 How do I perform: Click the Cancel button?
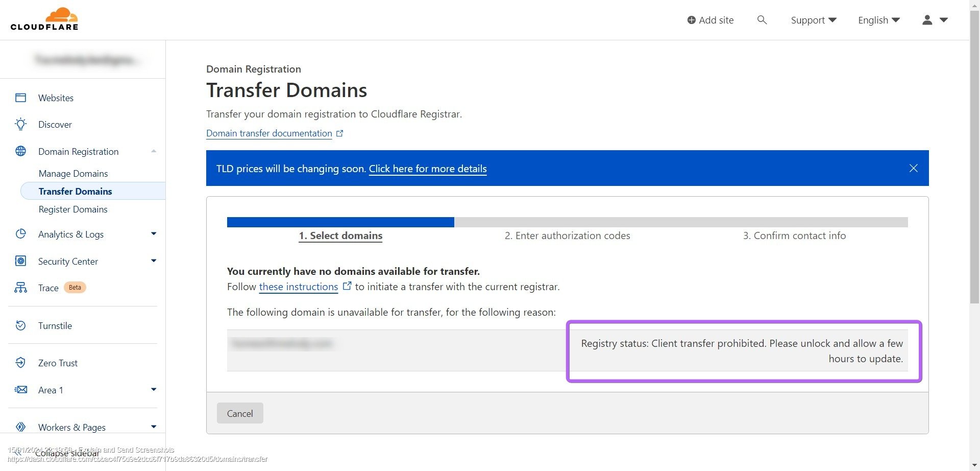tap(240, 413)
